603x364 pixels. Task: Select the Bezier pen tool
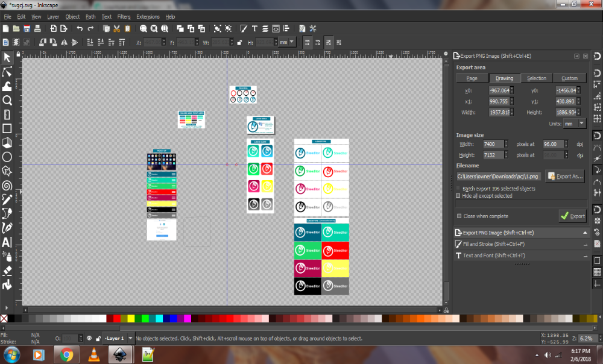[x=7, y=214]
